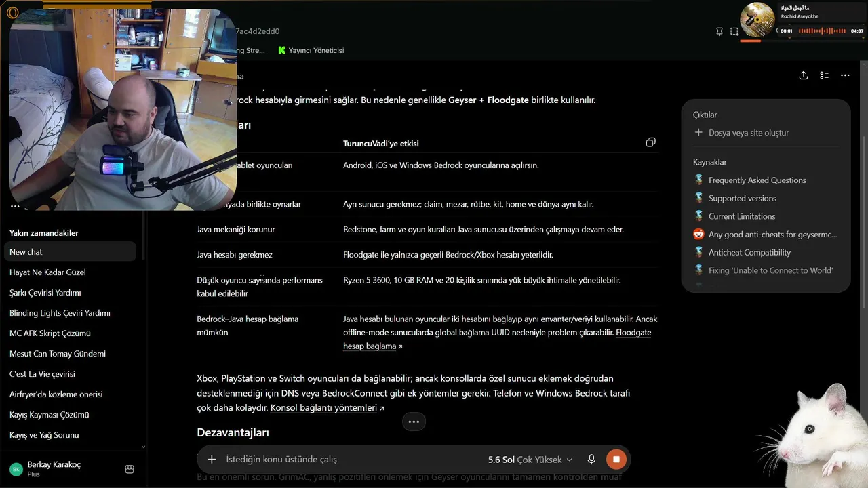
Task: Click the Java hesabı gerekmez cell
Action: tap(234, 255)
